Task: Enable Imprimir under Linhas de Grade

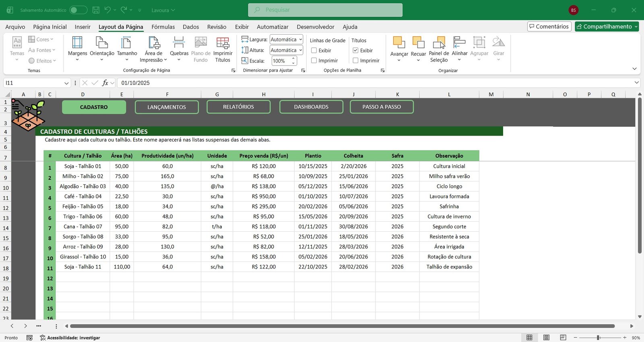Action: 314,60
